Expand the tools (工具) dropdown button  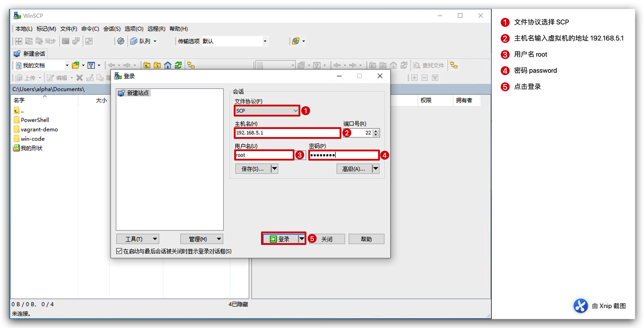pos(138,239)
